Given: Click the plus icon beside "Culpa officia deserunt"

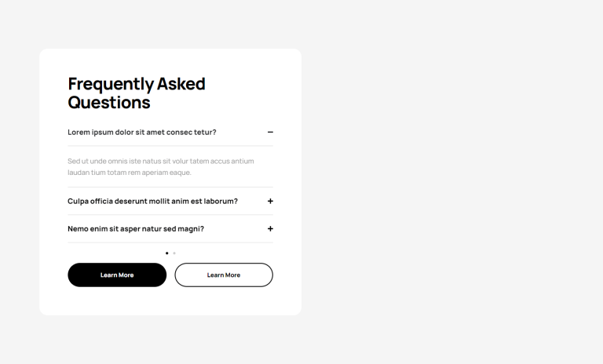Looking at the screenshot, I should [x=270, y=202].
